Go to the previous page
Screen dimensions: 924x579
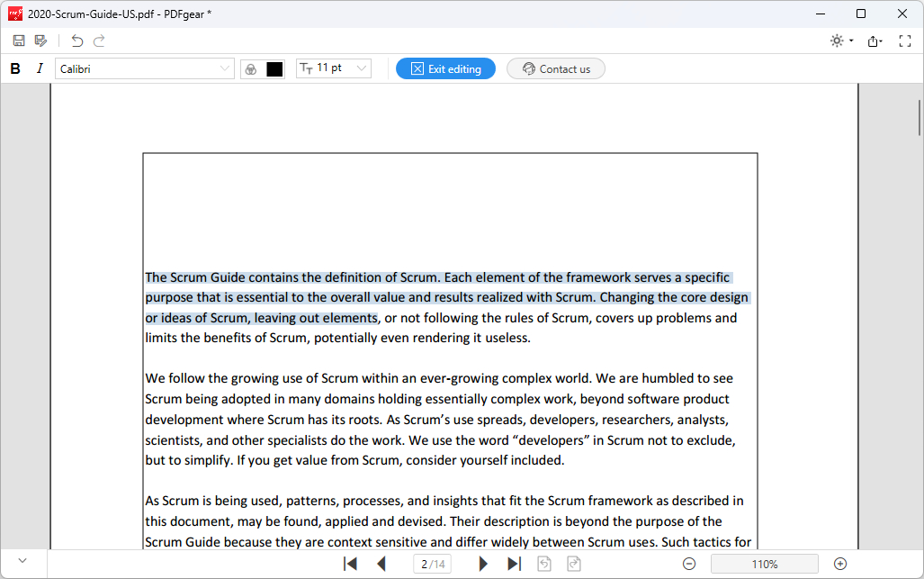click(x=381, y=564)
